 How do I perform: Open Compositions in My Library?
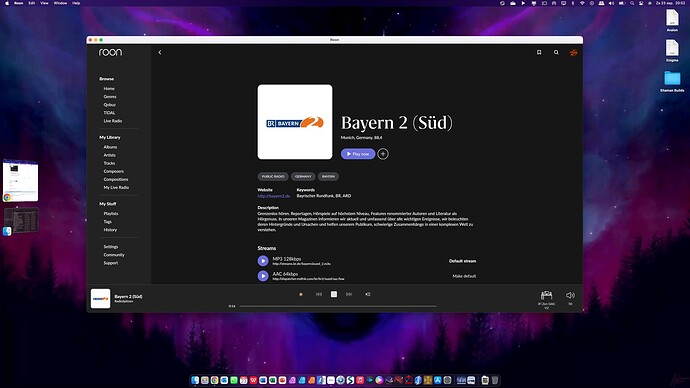[x=116, y=179]
